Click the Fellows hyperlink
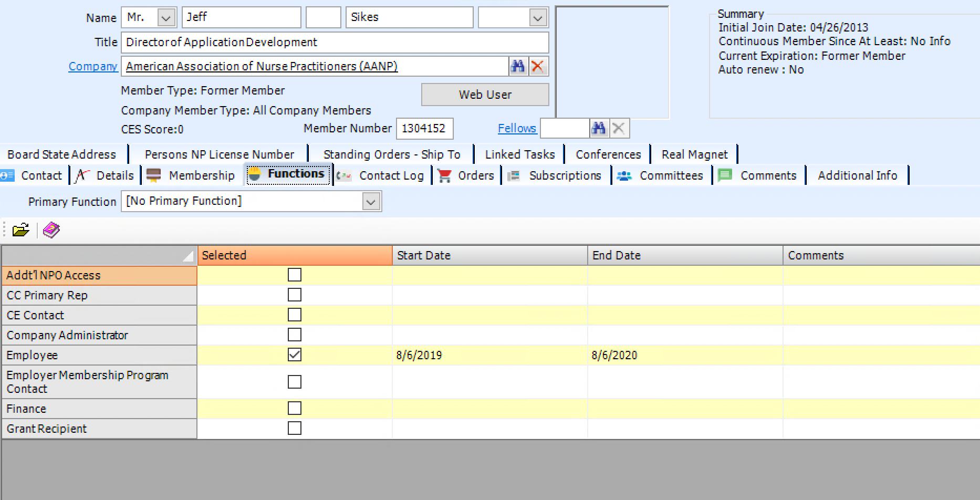Viewport: 980px width, 500px height. point(517,128)
